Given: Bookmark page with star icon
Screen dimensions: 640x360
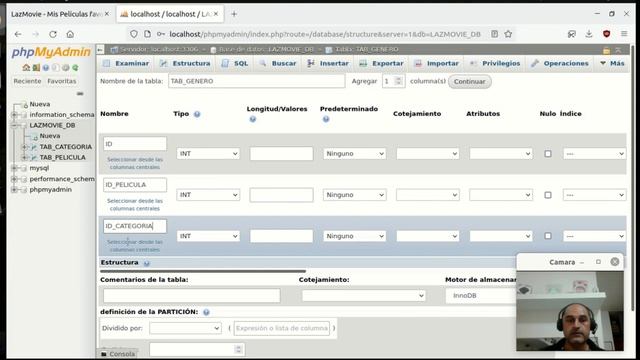Looking at the screenshot, I should (508, 34).
